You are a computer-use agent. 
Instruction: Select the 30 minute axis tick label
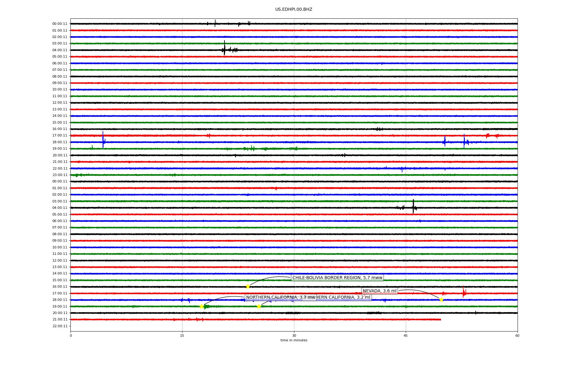click(294, 335)
